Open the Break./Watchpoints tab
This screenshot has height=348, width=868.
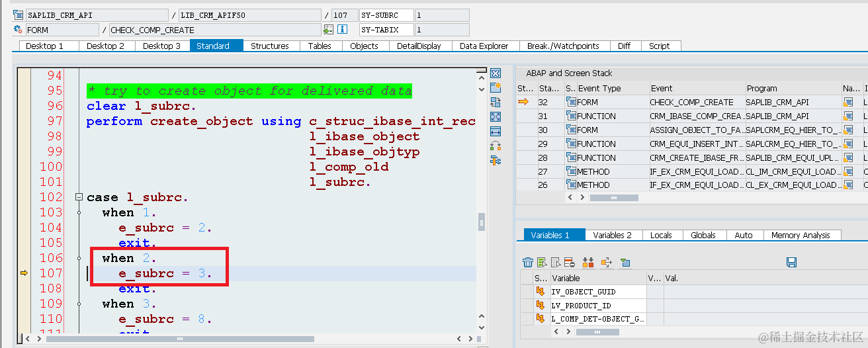[x=563, y=46]
